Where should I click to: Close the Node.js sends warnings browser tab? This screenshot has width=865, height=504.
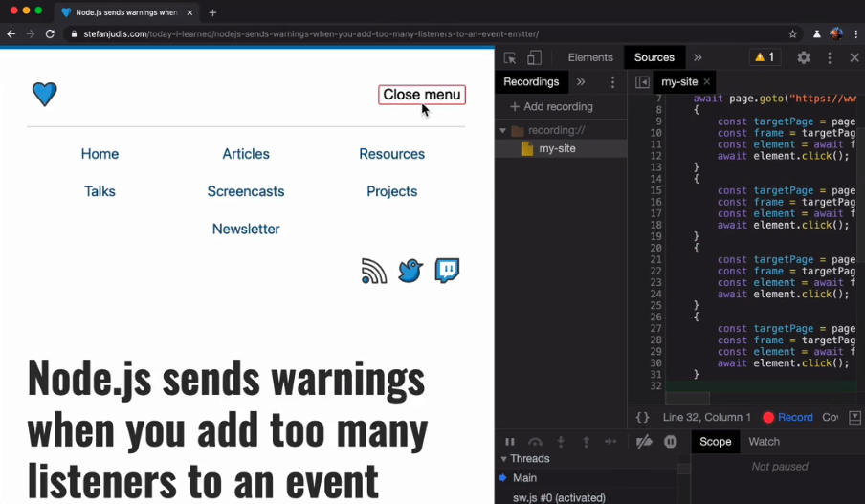click(x=189, y=12)
